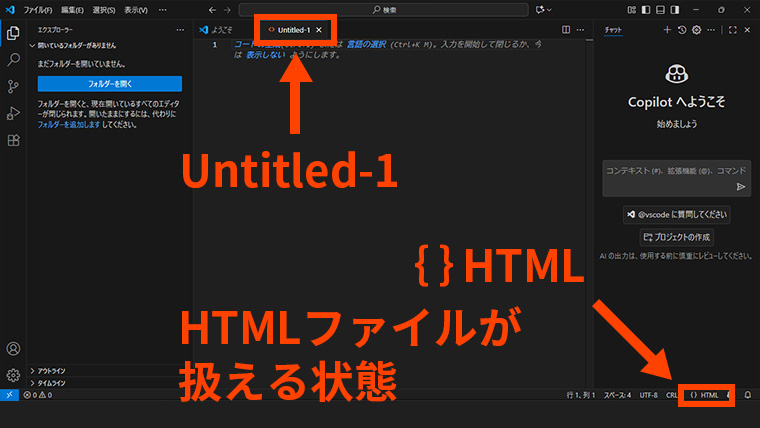Viewport: 760px width, 428px height.
Task: Click the Accounts icon in the activity bar
Action: point(13,349)
